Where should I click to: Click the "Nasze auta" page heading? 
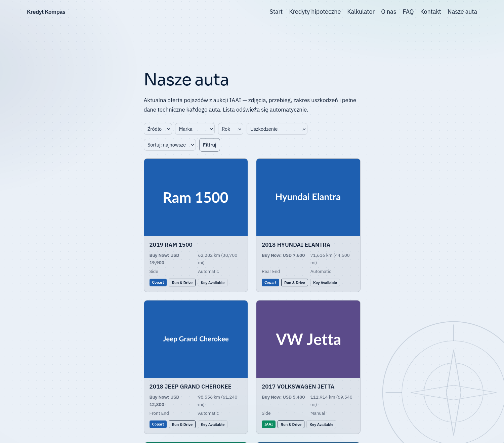pos(186,80)
